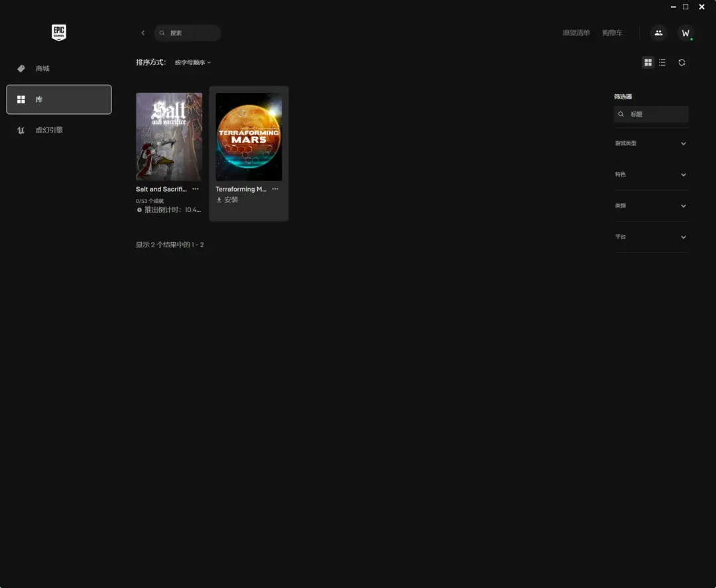Switch to grid view
The width and height of the screenshot is (716, 588).
coord(648,62)
